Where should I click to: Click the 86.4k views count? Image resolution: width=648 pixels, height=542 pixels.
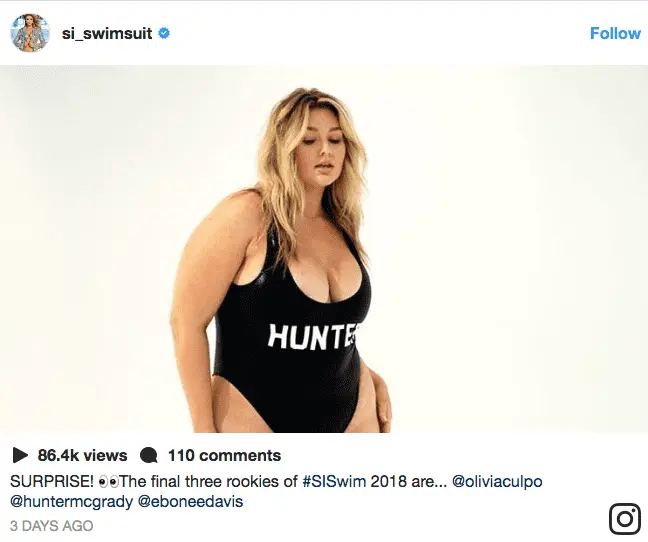tap(83, 456)
